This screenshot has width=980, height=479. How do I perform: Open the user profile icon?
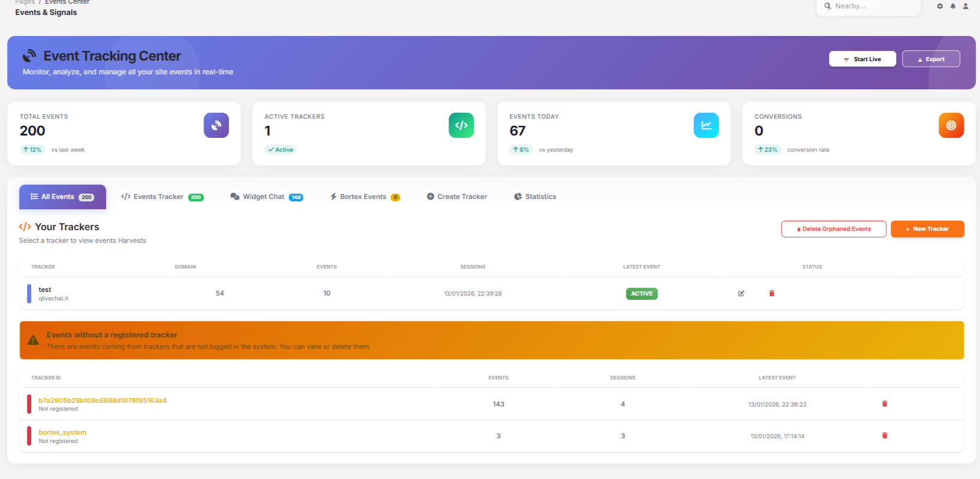click(x=966, y=6)
